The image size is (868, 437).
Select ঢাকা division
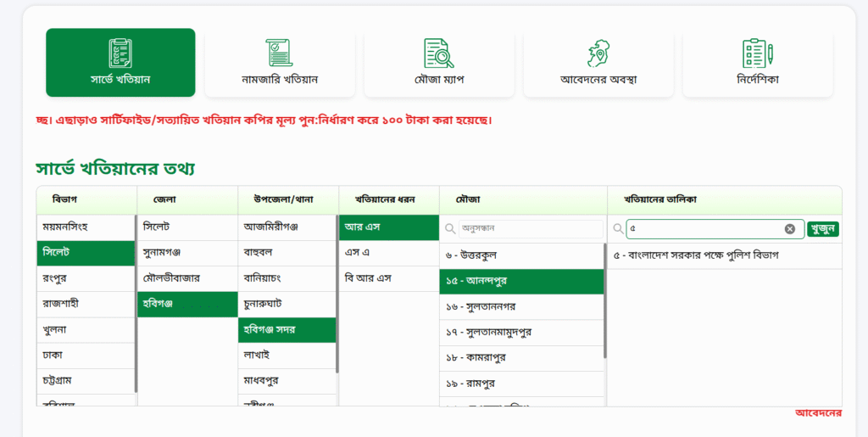click(x=86, y=355)
